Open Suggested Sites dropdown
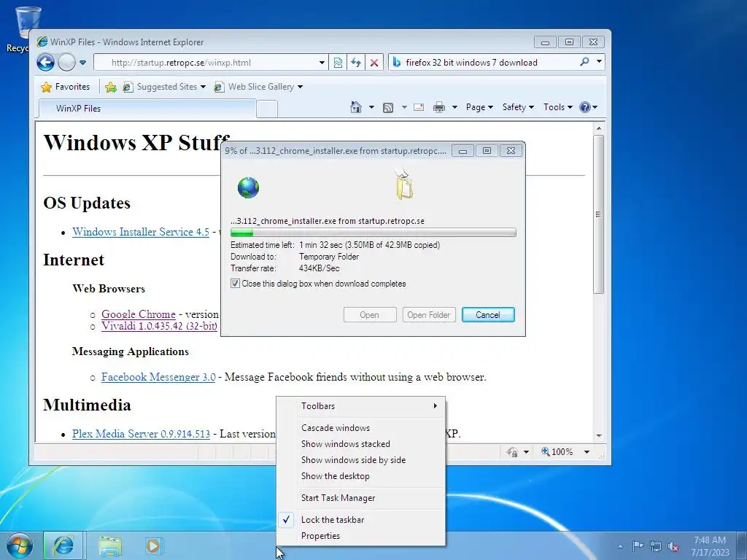The height and width of the screenshot is (560, 747). pos(164,87)
